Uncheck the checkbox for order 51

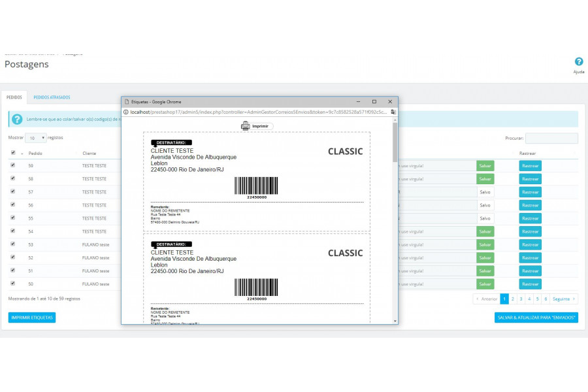13,270
